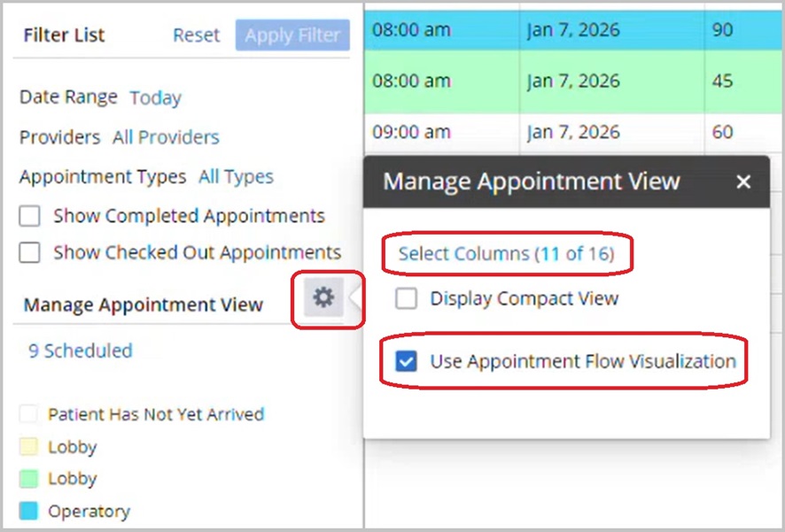This screenshot has width=785, height=532.
Task: Open Select Columns (11 of 16) link
Action: click(x=505, y=254)
